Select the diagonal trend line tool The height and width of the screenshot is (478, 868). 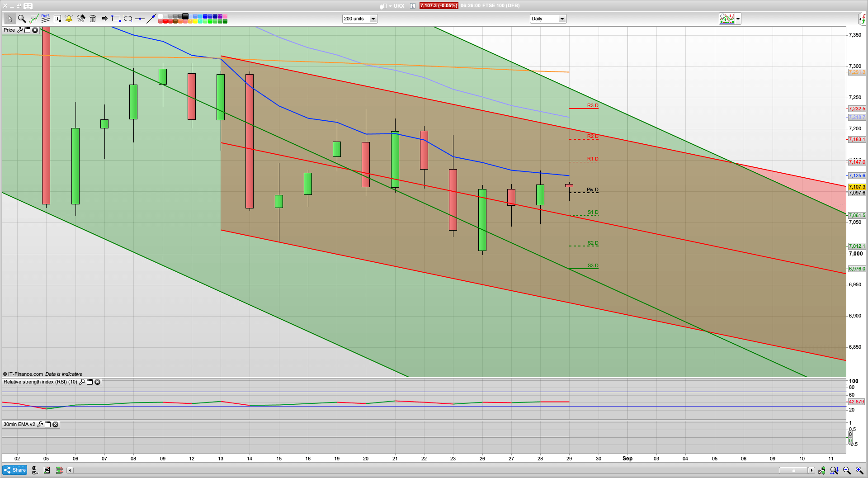[151, 19]
